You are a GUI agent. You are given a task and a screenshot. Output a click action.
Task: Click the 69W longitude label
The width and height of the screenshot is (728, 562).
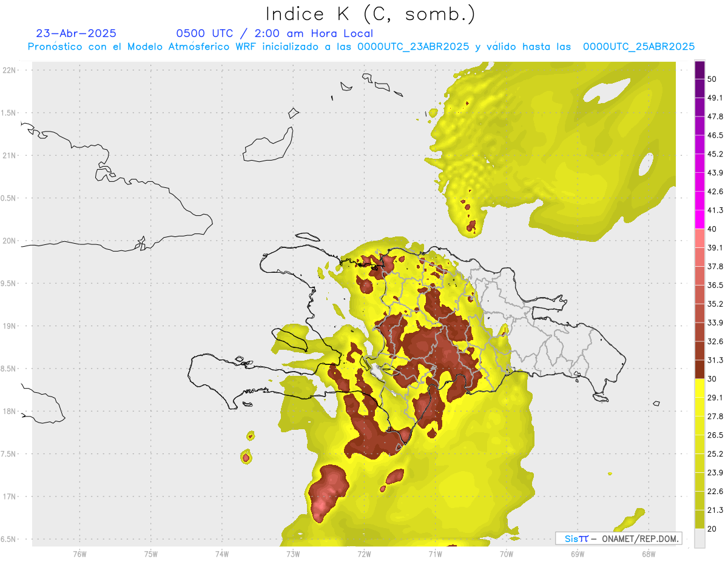click(x=578, y=554)
